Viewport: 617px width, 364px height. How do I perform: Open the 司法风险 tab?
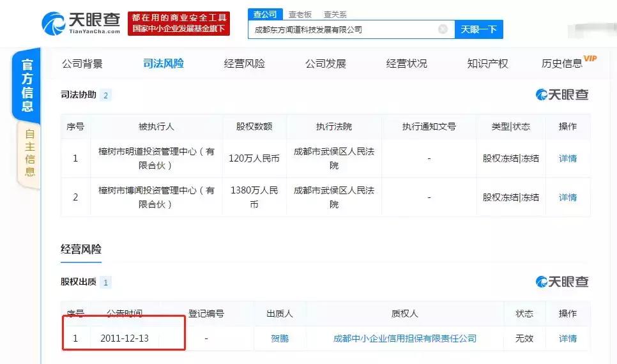[164, 64]
